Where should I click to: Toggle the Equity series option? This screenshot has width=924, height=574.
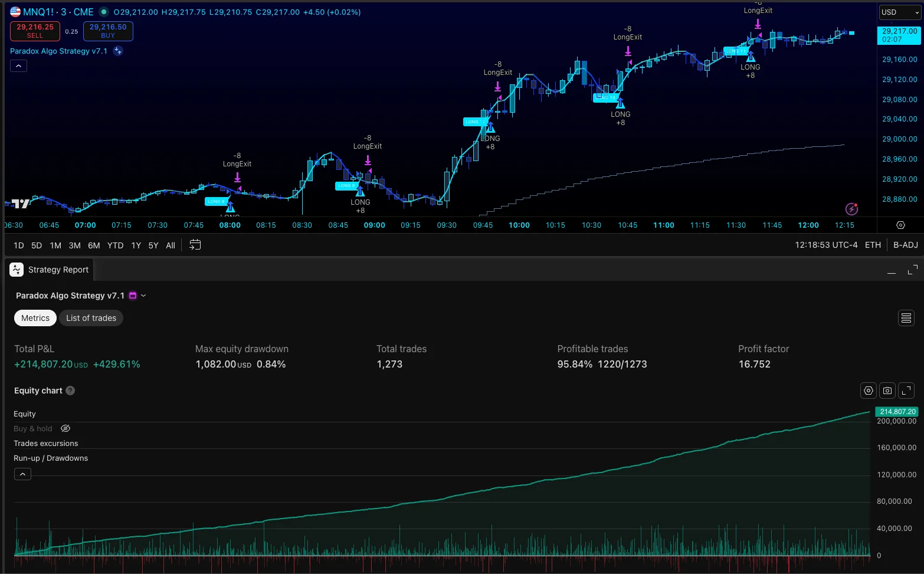tap(25, 414)
